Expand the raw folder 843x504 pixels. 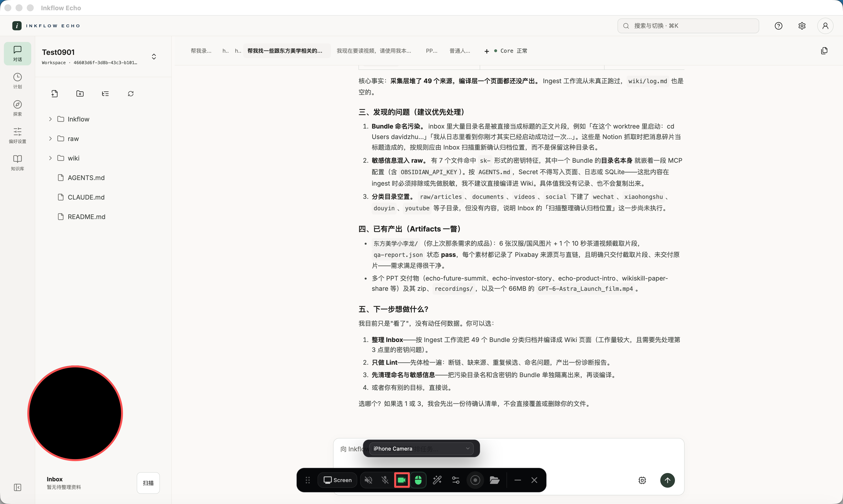50,139
